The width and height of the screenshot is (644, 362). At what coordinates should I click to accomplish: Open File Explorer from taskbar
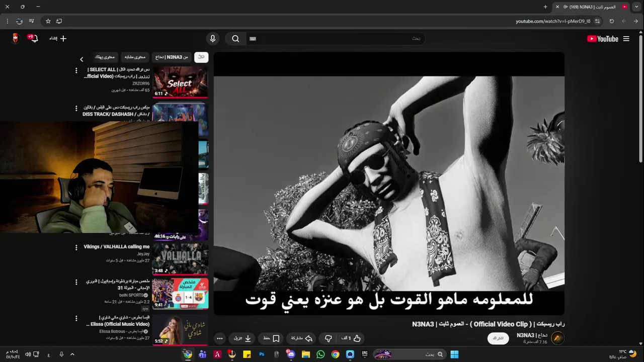pos(306,354)
